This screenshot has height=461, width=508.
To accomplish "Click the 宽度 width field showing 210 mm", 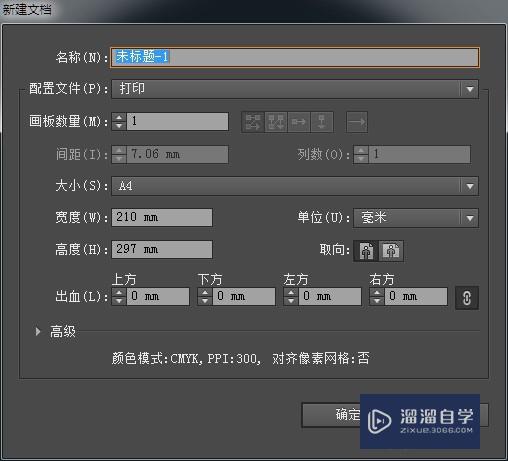I will click(x=162, y=217).
